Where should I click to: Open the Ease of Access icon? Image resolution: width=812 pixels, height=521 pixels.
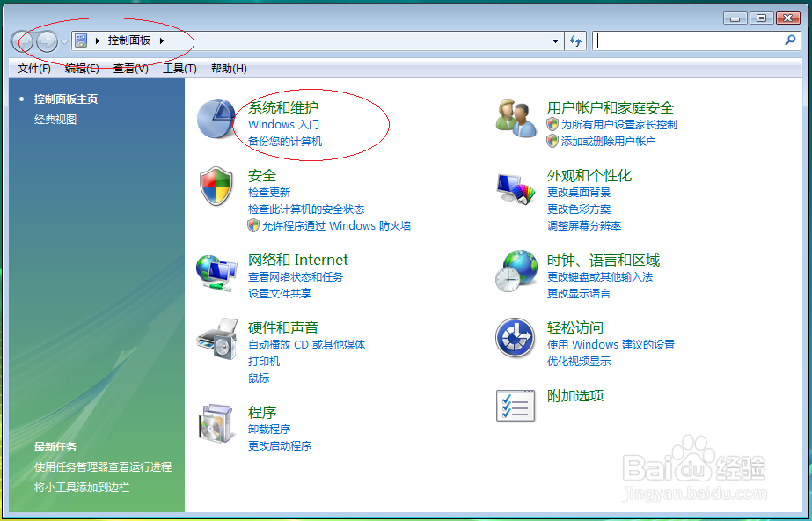point(516,338)
